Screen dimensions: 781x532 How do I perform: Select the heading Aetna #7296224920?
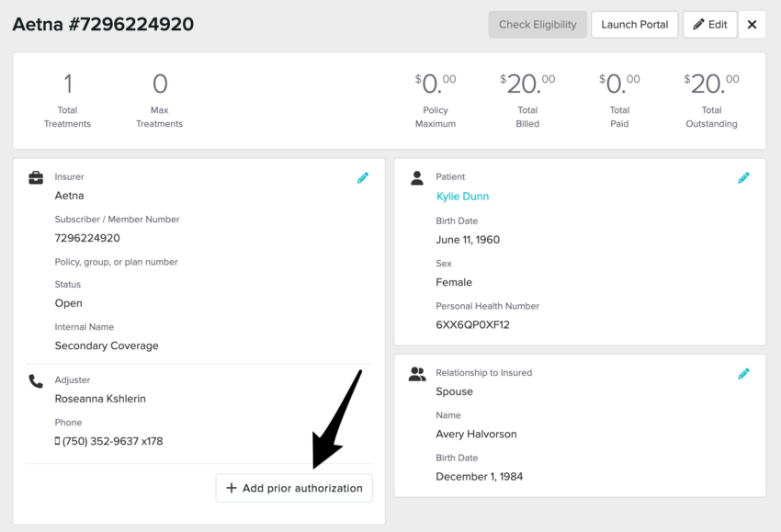(x=103, y=24)
